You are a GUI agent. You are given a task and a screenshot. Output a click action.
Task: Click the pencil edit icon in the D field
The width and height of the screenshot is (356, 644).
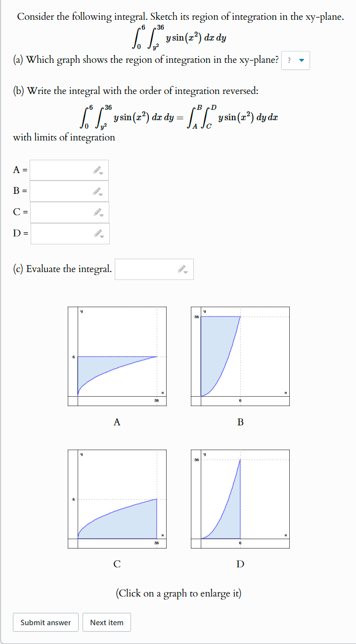point(98,232)
